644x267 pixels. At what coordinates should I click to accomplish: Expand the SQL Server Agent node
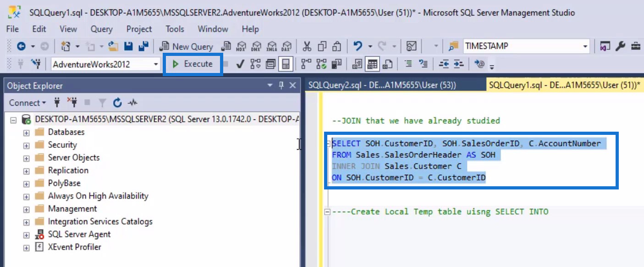[26, 235]
